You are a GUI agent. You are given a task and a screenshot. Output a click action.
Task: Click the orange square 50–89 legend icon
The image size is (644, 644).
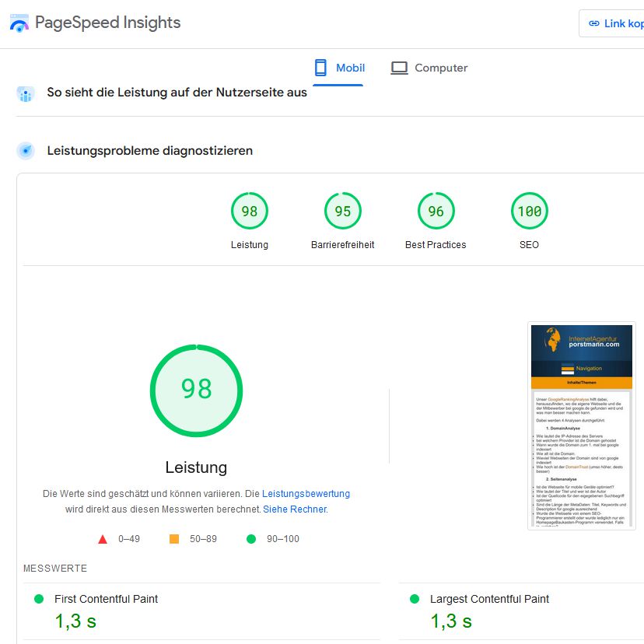(x=174, y=539)
